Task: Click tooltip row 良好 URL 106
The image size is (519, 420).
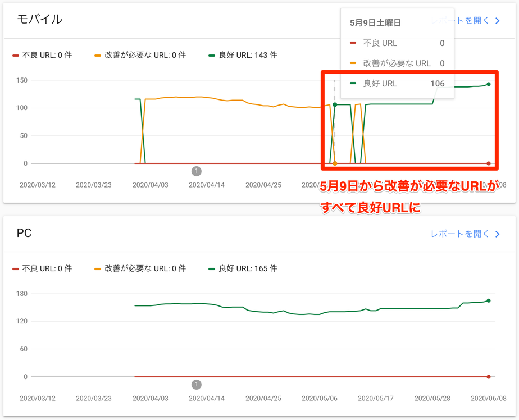Action: point(397,84)
